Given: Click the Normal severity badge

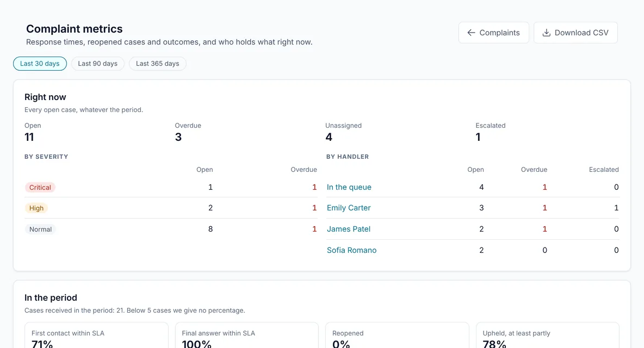Looking at the screenshot, I should point(40,229).
